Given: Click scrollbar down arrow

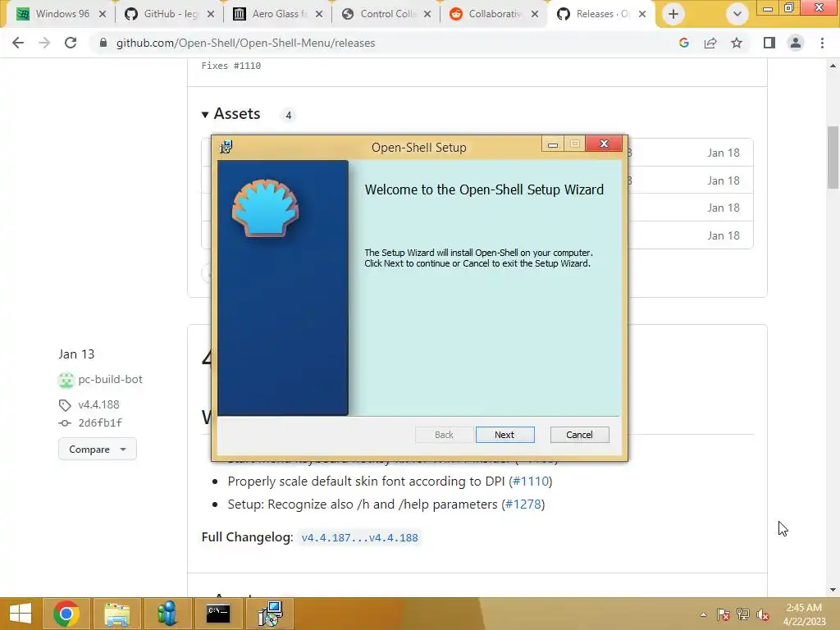Looking at the screenshot, I should click(x=833, y=590).
